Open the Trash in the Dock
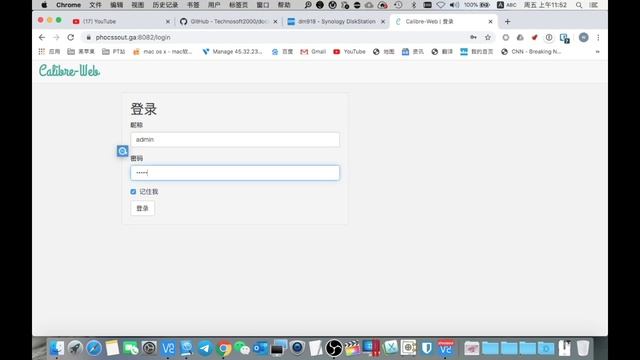 [x=583, y=348]
